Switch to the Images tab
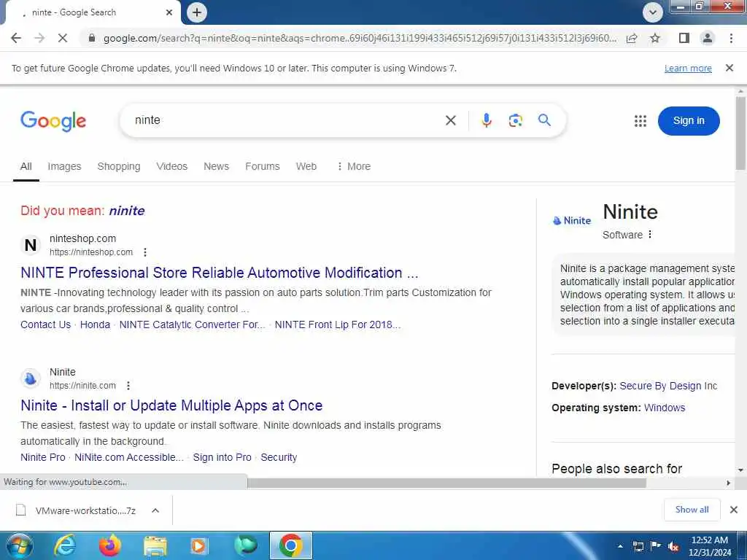Viewport: 747px width, 560px height. click(64, 166)
